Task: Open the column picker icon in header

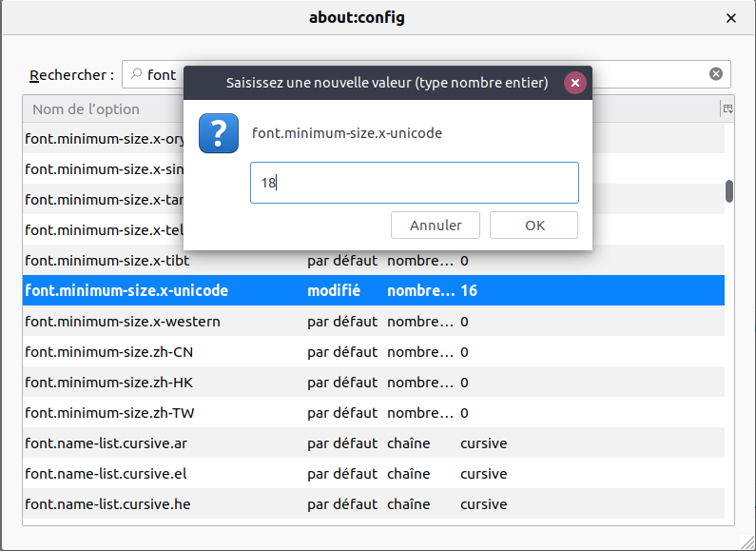Action: 727,109
